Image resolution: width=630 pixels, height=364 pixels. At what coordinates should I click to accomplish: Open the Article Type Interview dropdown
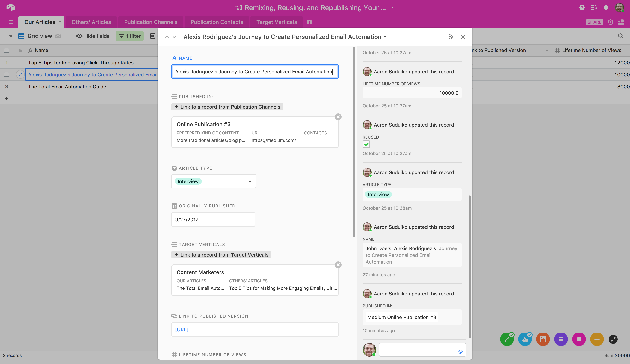pyautogui.click(x=214, y=181)
